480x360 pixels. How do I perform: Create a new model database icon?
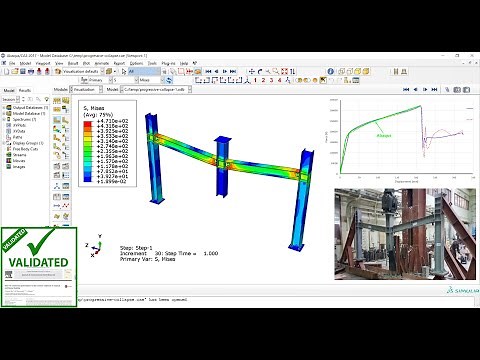[x=6, y=71]
